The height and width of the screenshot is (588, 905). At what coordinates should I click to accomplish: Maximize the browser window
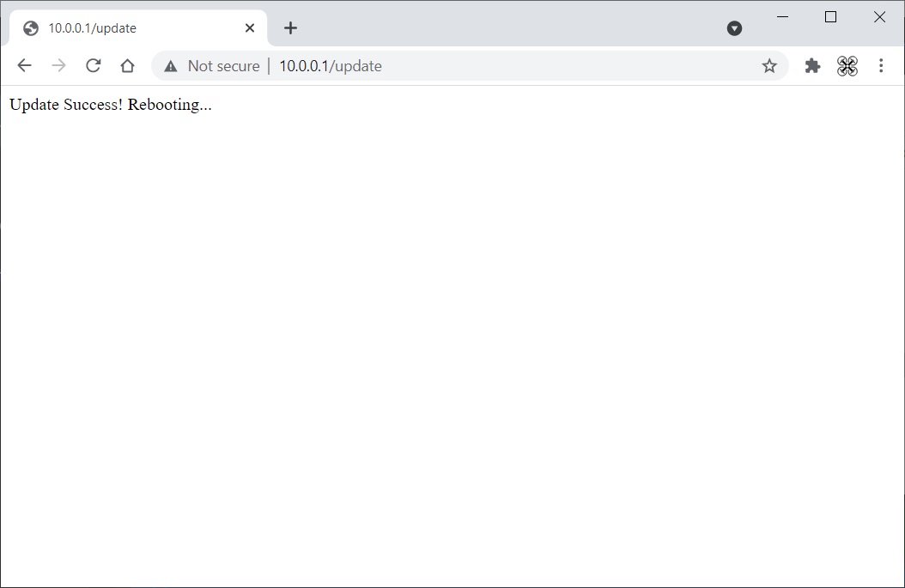click(830, 16)
